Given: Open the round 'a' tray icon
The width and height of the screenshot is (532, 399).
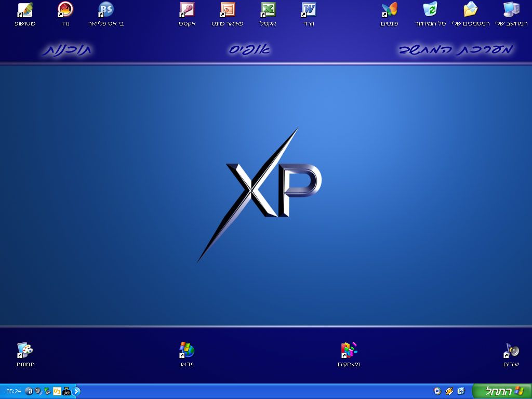Looking at the screenshot, I should (x=29, y=391).
